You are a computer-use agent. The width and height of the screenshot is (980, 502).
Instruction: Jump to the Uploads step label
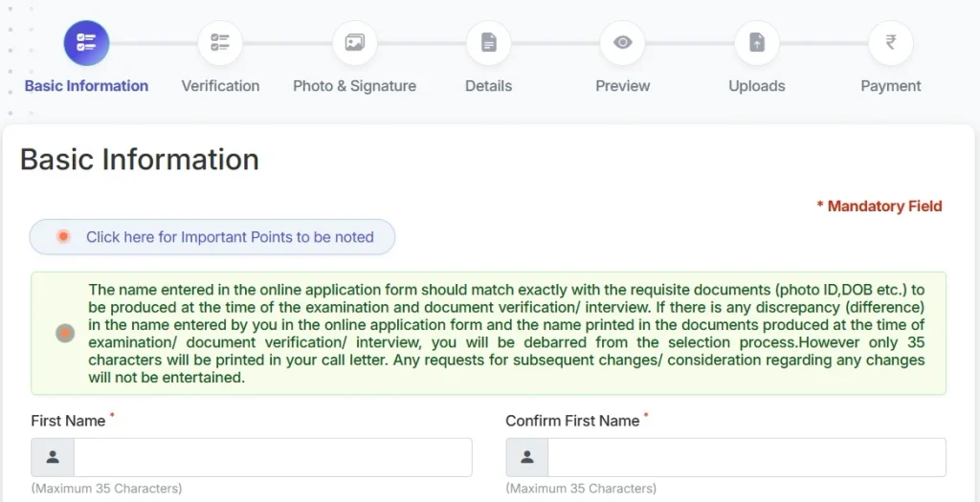tap(757, 86)
